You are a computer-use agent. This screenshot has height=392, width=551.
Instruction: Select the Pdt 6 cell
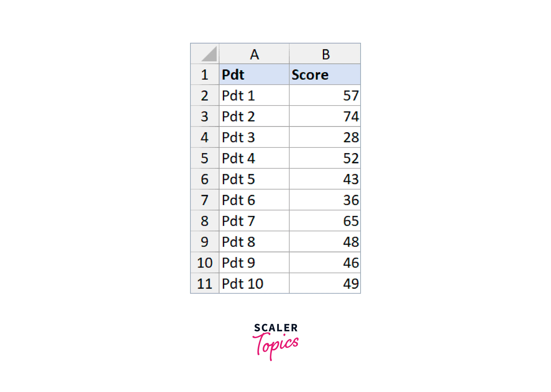click(x=254, y=200)
